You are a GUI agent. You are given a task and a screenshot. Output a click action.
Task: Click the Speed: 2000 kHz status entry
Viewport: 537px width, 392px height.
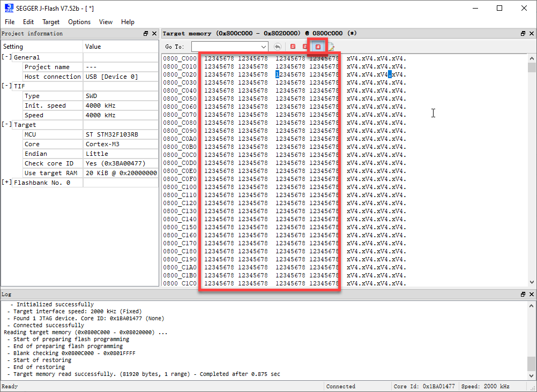click(x=486, y=386)
